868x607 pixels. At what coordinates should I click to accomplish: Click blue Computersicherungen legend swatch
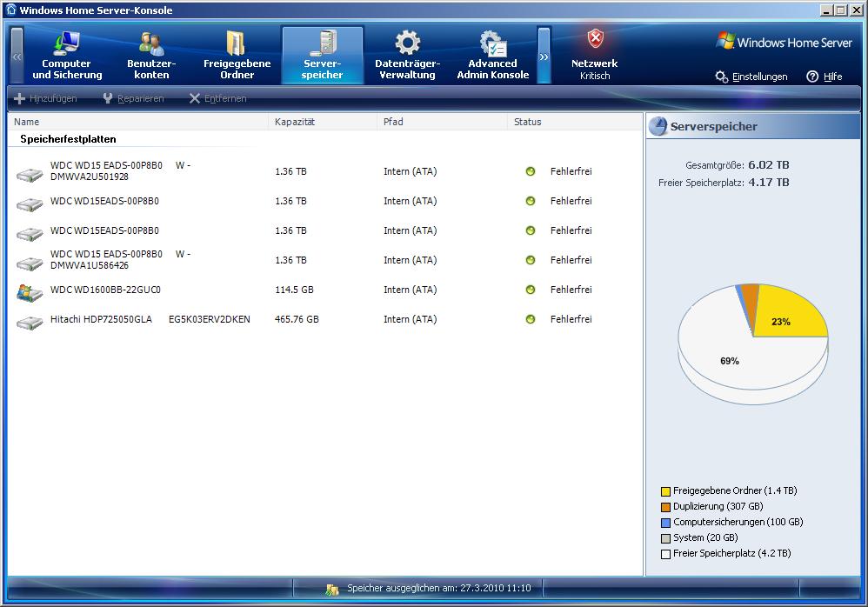click(x=665, y=523)
